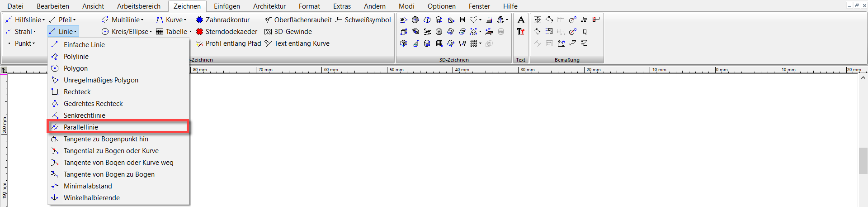
Task: Select Tangente von Bogen oder Kurve weg
Action: point(118,162)
